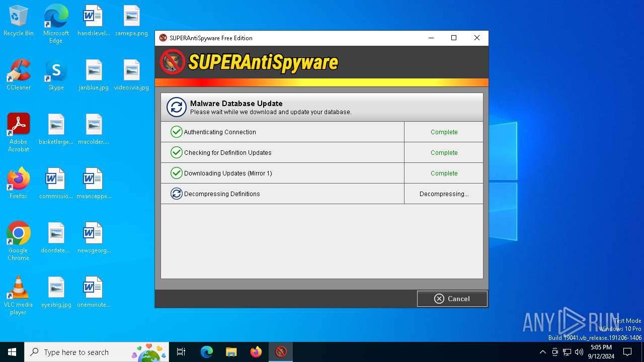Select the janblue.jpg file on desktop
Image resolution: width=644 pixels, height=362 pixels.
click(x=94, y=75)
